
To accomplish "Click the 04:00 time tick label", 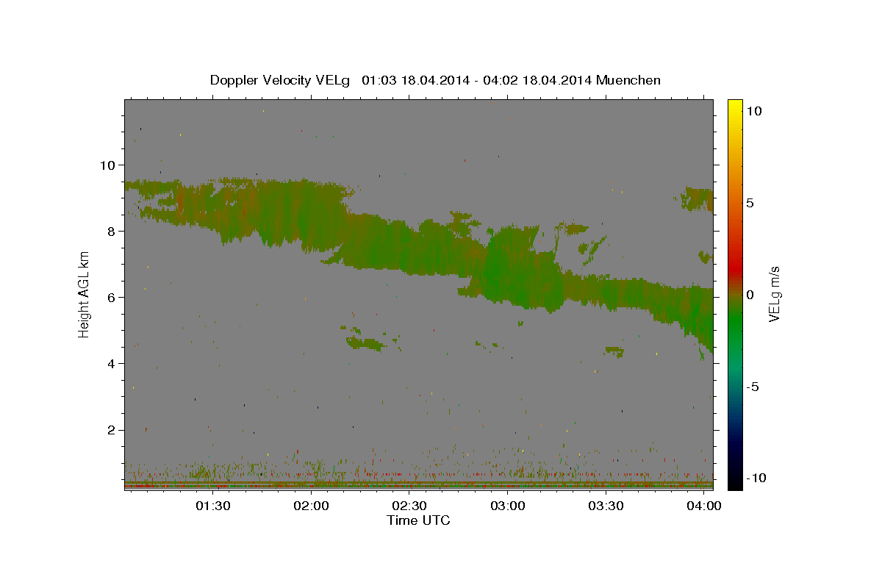I will (703, 507).
